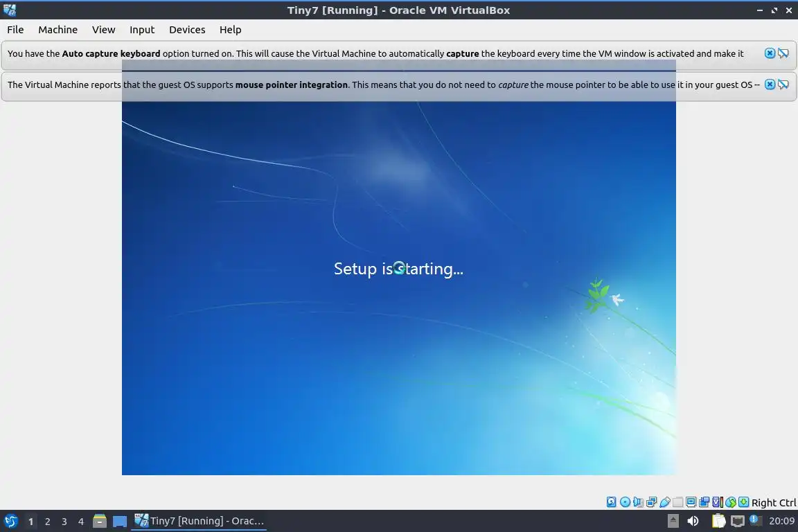The image size is (798, 532).
Task: Open the update notifier tray icon
Action: (756, 520)
